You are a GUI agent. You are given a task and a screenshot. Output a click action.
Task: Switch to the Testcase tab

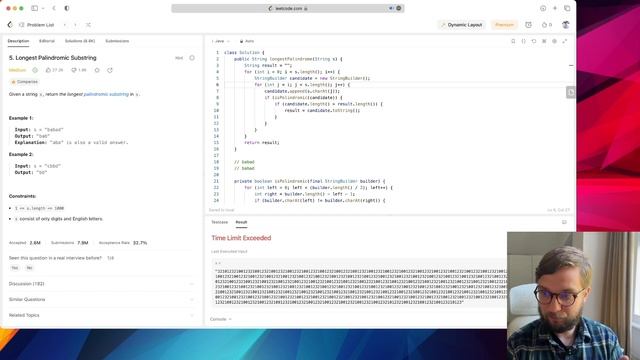pyautogui.click(x=220, y=222)
